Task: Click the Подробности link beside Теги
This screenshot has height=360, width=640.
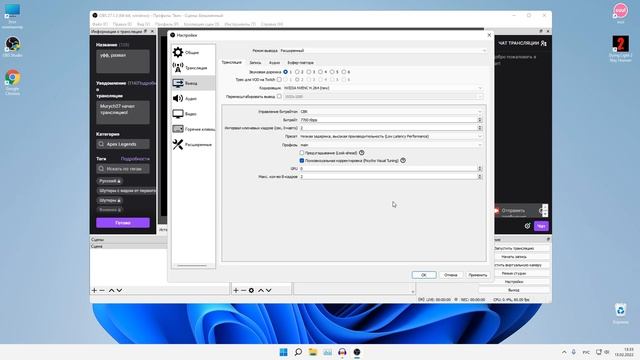Action: (135, 159)
